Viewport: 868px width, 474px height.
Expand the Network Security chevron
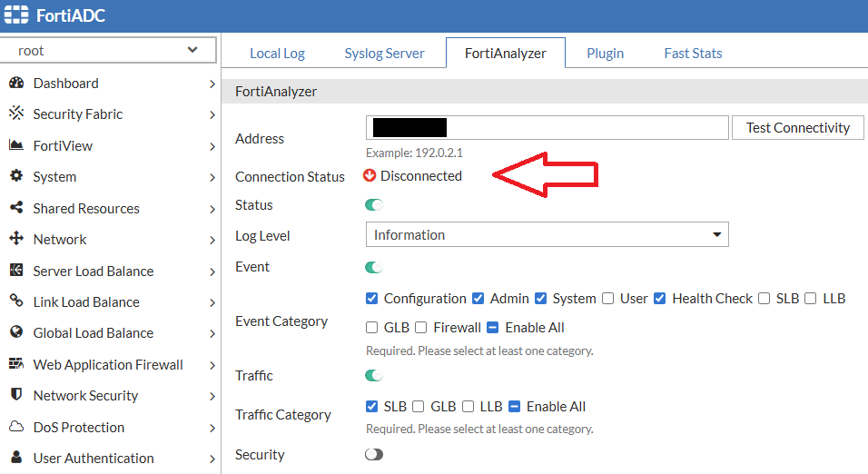212,396
